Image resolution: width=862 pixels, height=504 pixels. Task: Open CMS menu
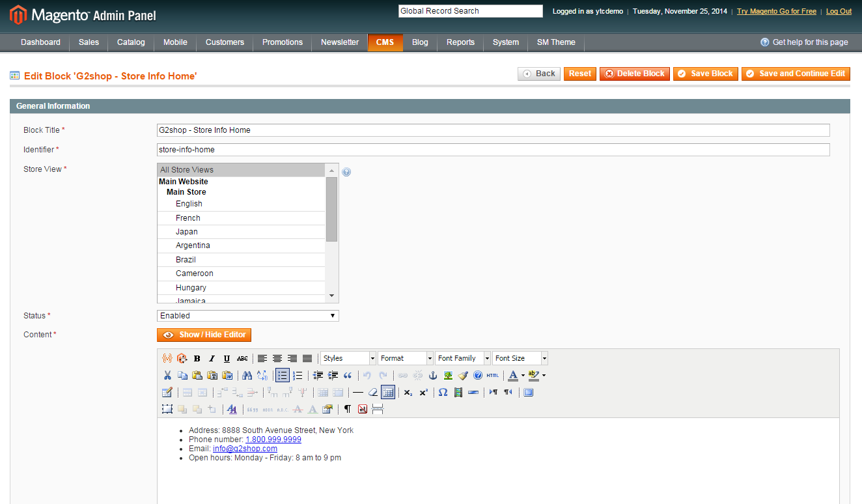tap(385, 42)
